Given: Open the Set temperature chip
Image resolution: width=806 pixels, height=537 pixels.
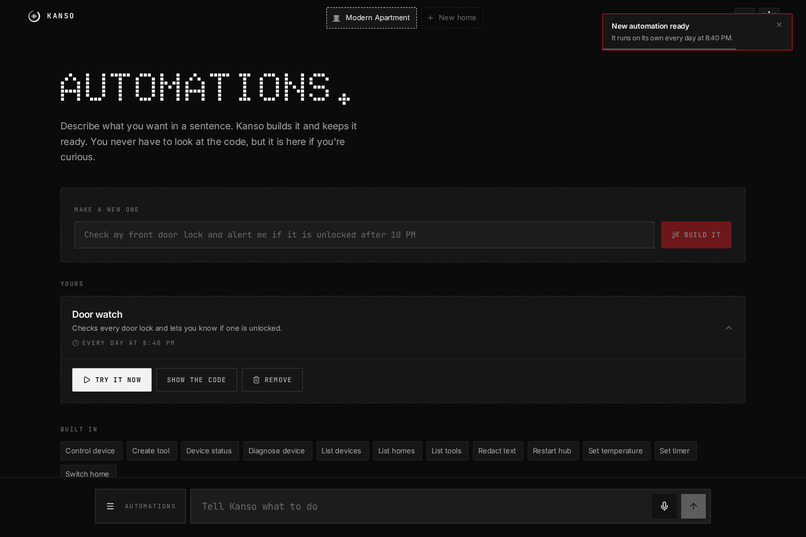Looking at the screenshot, I should (616, 451).
